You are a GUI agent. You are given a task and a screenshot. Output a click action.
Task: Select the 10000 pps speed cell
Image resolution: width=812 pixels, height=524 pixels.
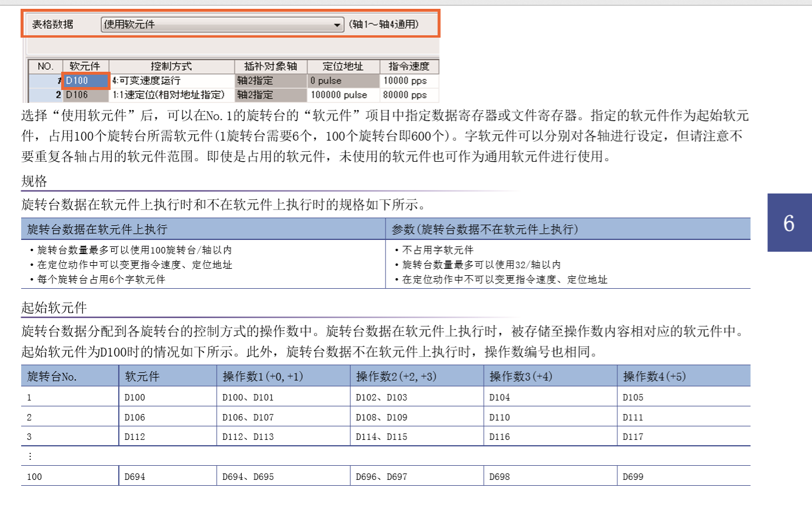coord(409,81)
